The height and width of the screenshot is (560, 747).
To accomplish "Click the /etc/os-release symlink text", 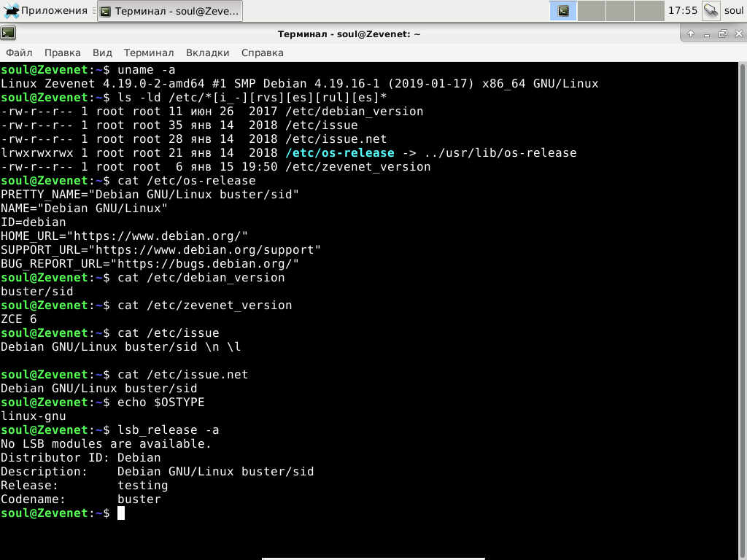I will [x=340, y=153].
